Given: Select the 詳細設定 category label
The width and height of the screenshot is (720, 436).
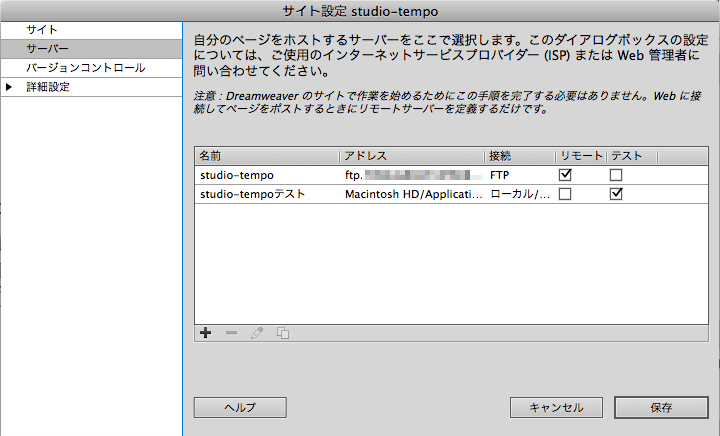Looking at the screenshot, I should click(48, 87).
